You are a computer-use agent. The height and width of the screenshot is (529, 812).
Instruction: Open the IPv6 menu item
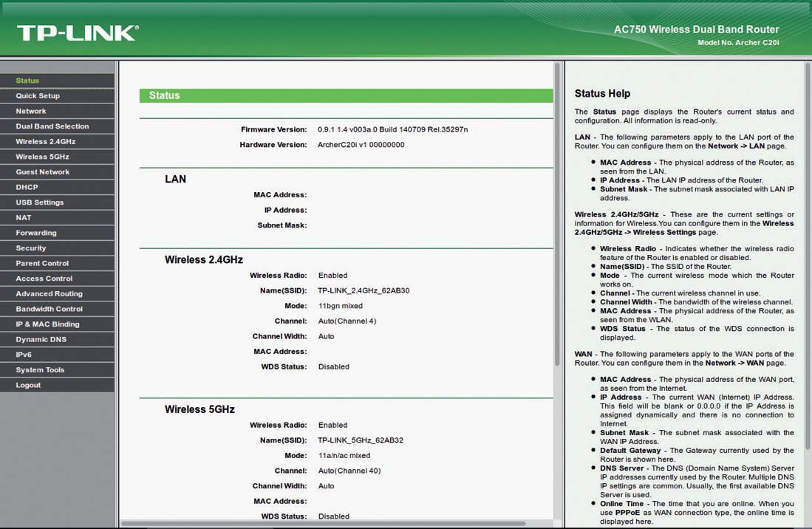57,355
